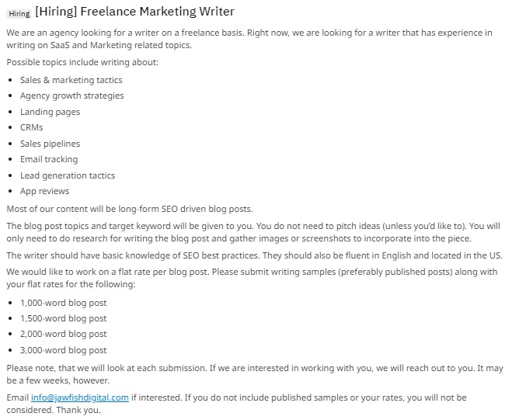Open the info@jawfishdigital.com email link

click(x=80, y=397)
